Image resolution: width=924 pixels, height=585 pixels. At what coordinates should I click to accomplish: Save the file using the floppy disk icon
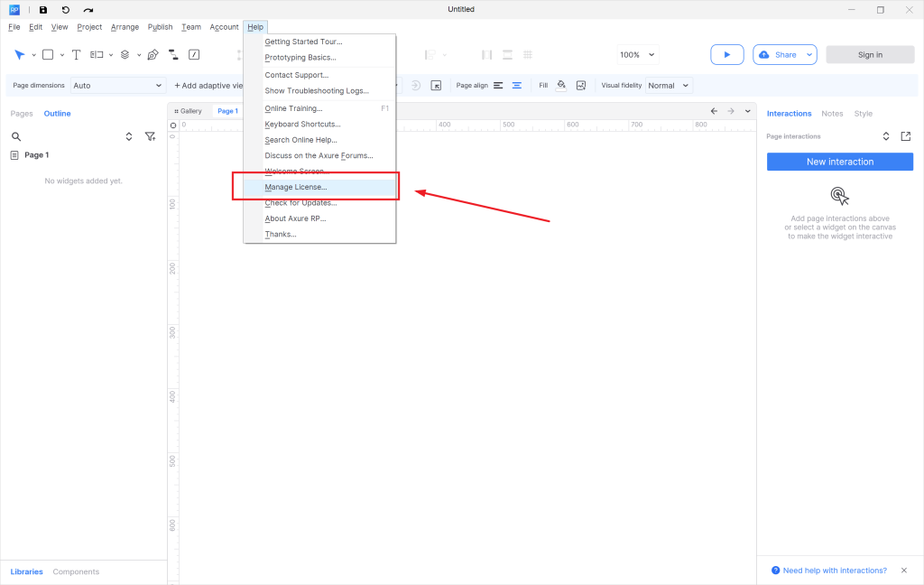click(42, 10)
